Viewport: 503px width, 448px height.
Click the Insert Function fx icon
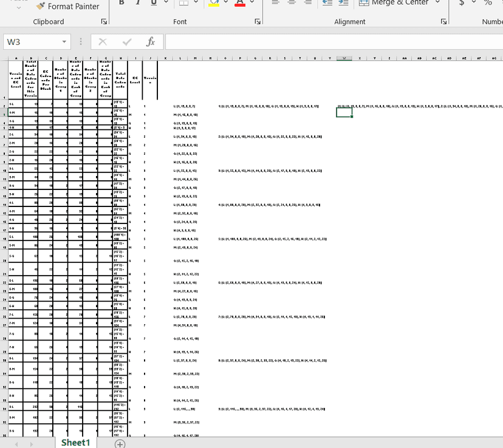click(151, 42)
